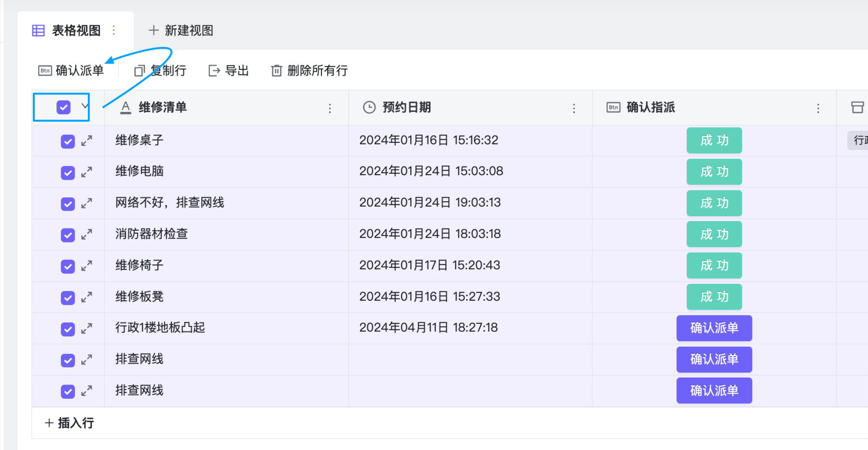The height and width of the screenshot is (450, 868).
Task: Open the dropdown arrow beside select-all checkbox
Action: (x=85, y=106)
